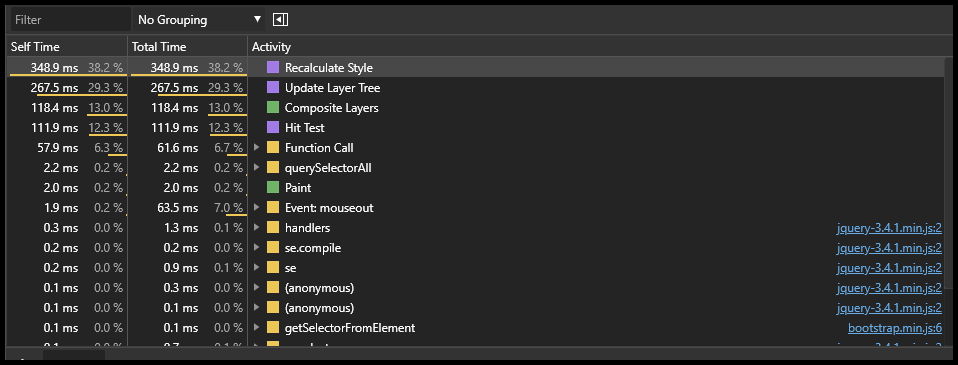Image resolution: width=958 pixels, height=365 pixels.
Task: Expand the first (anonymous) row
Action: pos(257,287)
